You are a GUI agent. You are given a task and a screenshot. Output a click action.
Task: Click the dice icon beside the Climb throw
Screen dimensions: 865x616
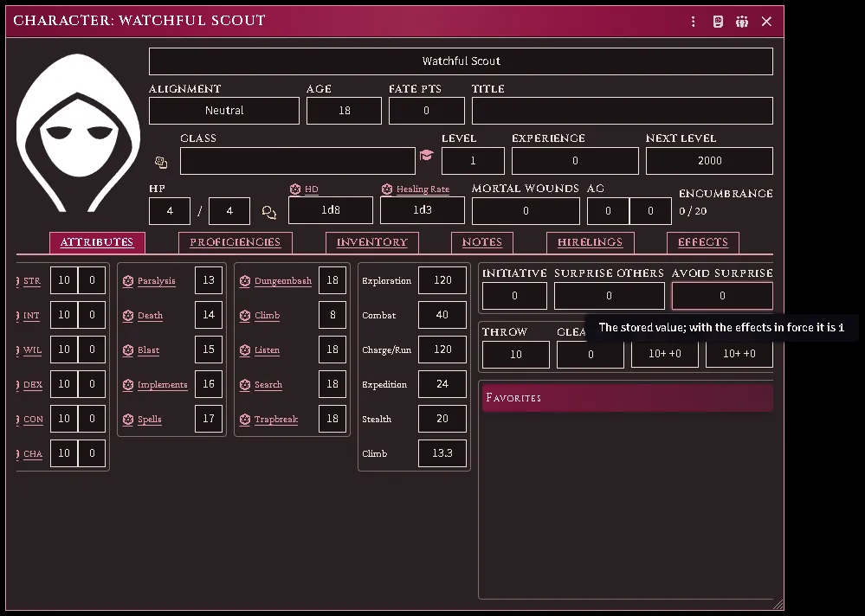[x=245, y=316]
